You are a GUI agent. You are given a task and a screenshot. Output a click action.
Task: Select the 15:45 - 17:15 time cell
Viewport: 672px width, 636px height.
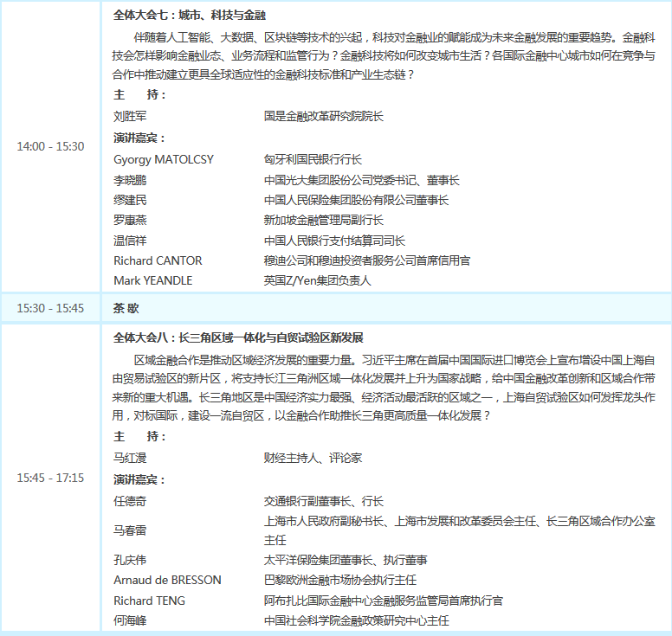[50, 478]
